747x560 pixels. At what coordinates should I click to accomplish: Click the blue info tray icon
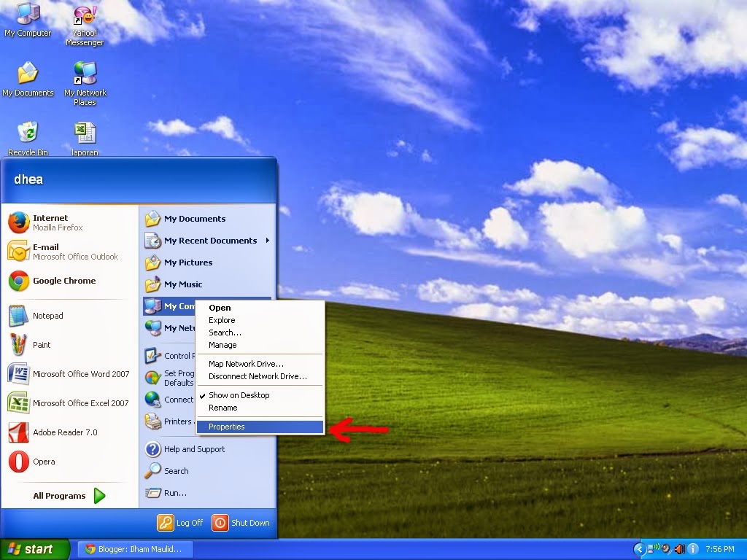pos(693,550)
